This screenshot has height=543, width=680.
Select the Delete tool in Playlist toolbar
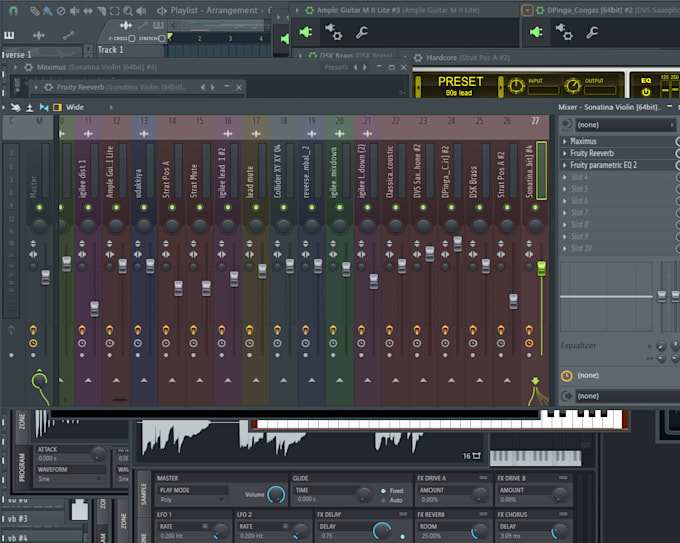(x=61, y=11)
